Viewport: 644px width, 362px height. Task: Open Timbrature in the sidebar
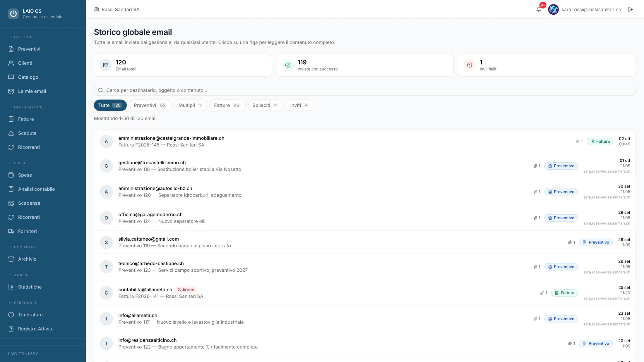tap(43, 315)
